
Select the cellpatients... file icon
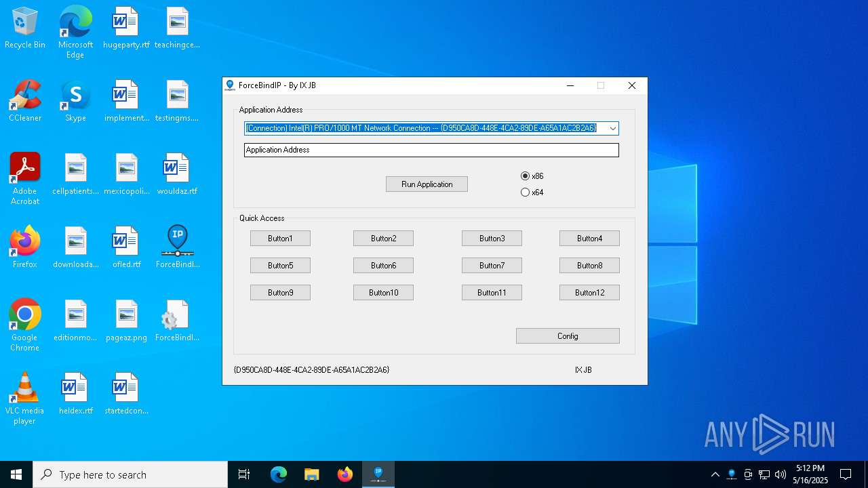(75, 175)
